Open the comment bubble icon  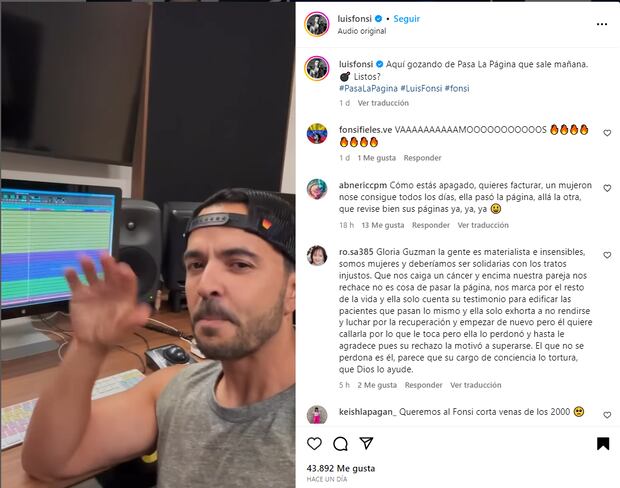click(x=340, y=444)
